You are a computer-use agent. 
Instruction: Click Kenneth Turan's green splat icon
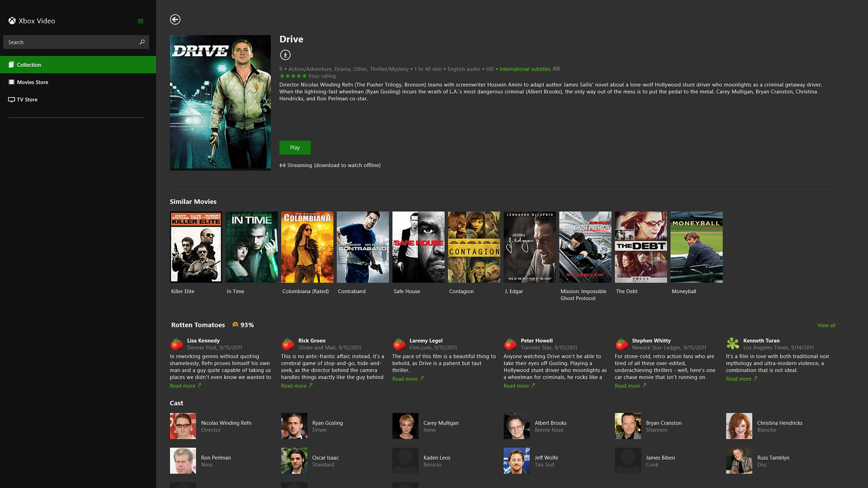click(x=733, y=344)
